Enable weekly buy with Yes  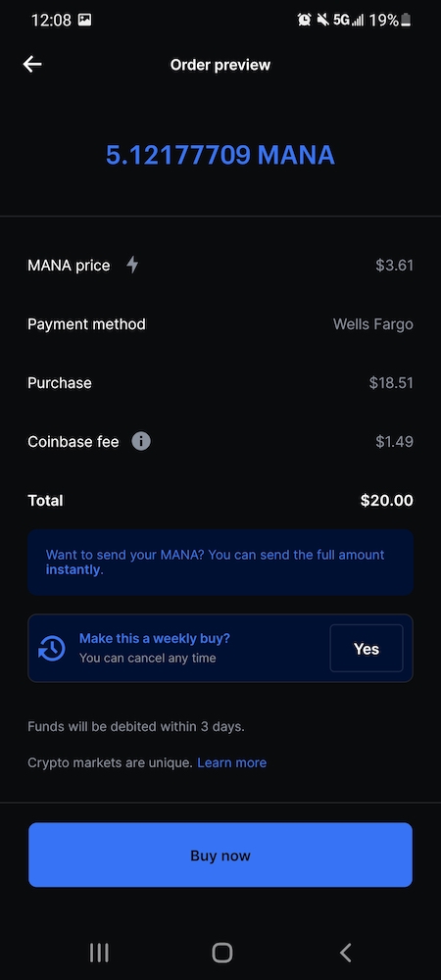[x=367, y=649]
